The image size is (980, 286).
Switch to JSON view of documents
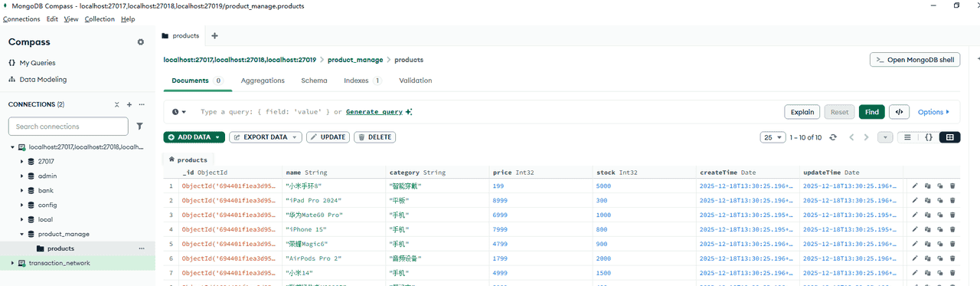(928, 137)
